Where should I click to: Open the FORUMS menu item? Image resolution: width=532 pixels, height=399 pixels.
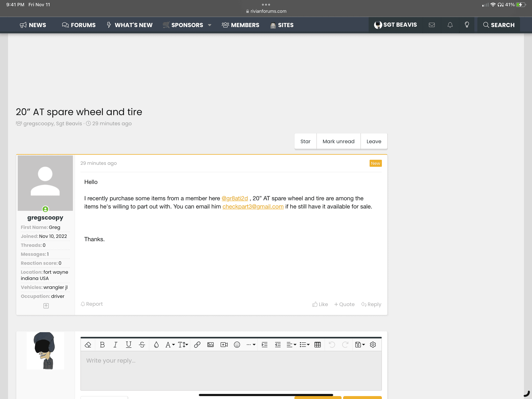[79, 25]
